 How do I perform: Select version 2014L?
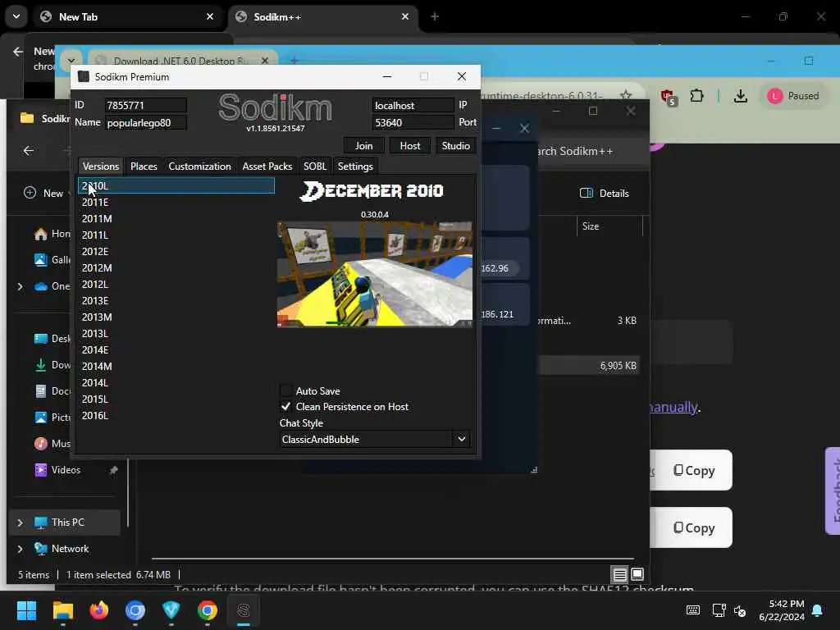pos(176,383)
